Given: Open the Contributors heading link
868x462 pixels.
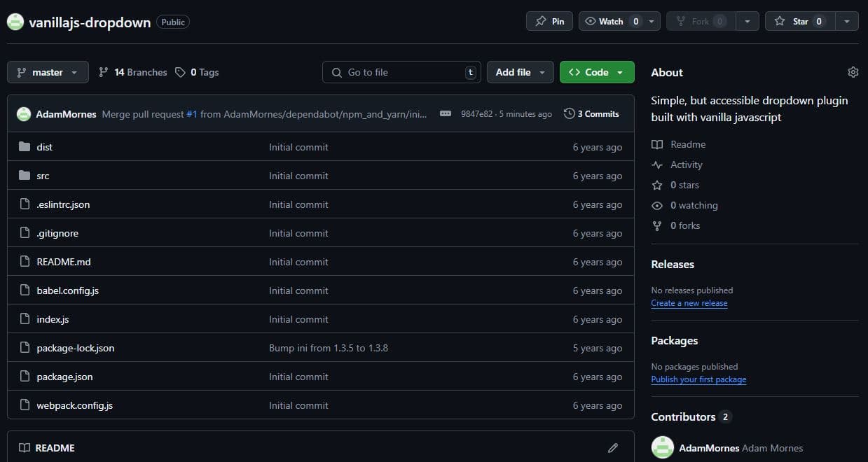Looking at the screenshot, I should click(x=691, y=417).
